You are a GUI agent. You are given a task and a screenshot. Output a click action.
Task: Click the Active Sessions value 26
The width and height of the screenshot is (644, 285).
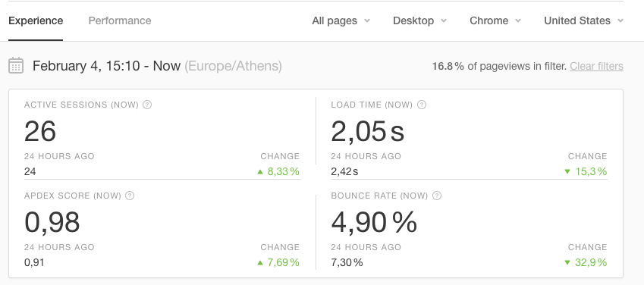click(x=40, y=131)
